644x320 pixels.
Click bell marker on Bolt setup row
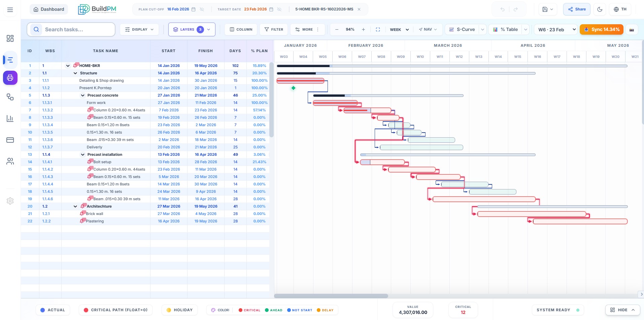tap(90, 162)
